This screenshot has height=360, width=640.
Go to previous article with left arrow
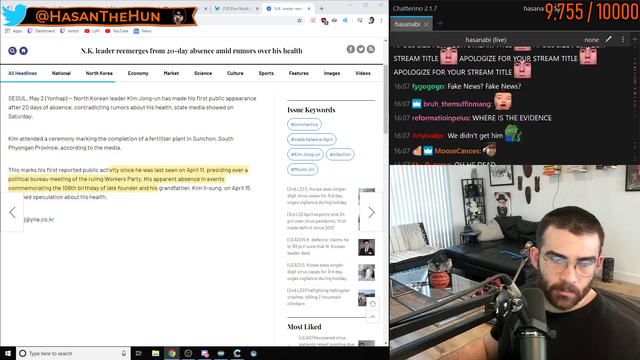point(12,212)
